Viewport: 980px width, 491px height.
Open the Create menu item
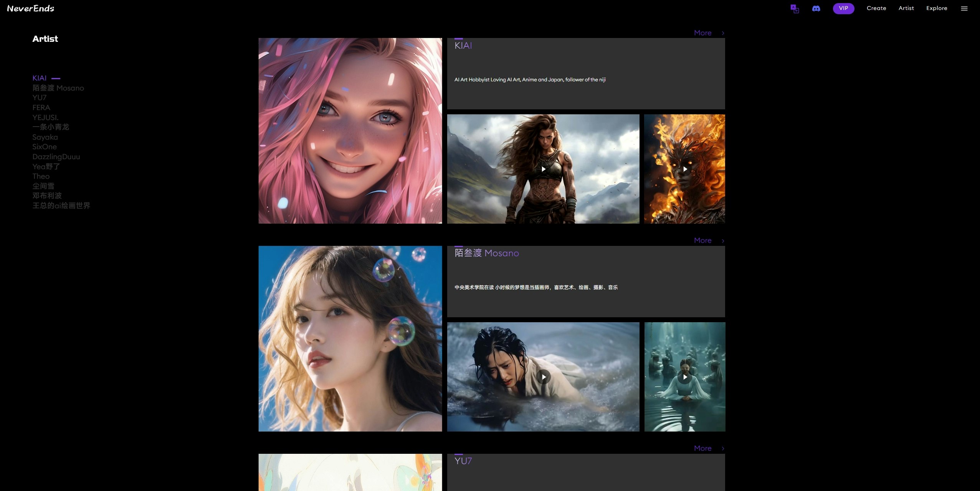point(876,8)
